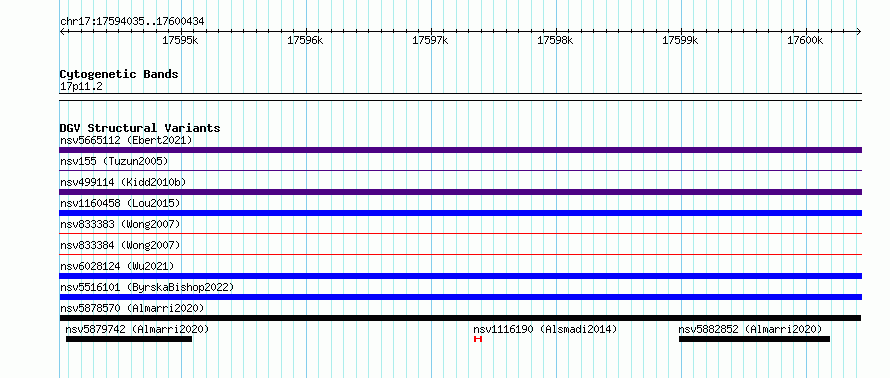Screen dimensions: 890x378
Task: Click the nsv5665112 (Ebert2021) variant label
Action: pos(126,140)
